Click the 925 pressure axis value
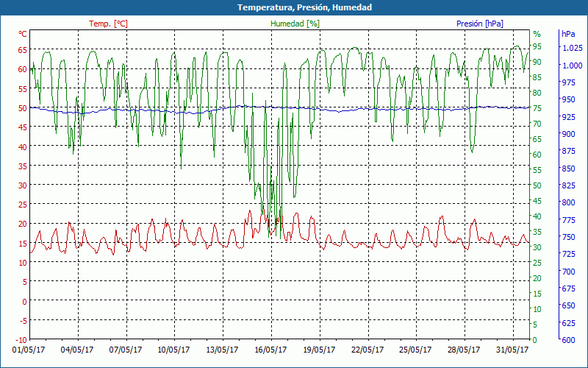Image resolution: width=588 pixels, height=368 pixels. 568,117
